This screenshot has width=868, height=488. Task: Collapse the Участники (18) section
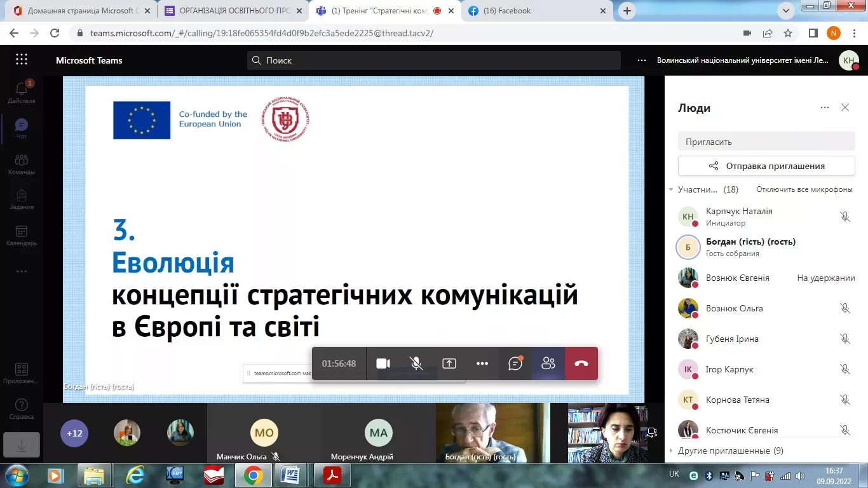[671, 189]
